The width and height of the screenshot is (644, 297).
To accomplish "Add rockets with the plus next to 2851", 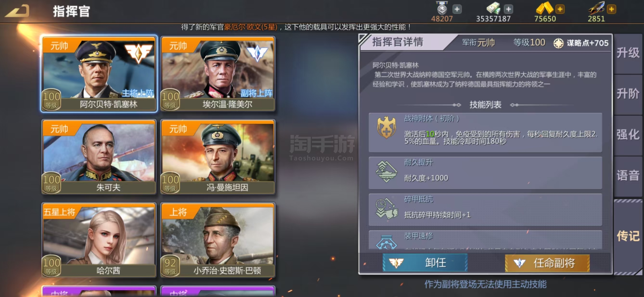I will (x=612, y=9).
